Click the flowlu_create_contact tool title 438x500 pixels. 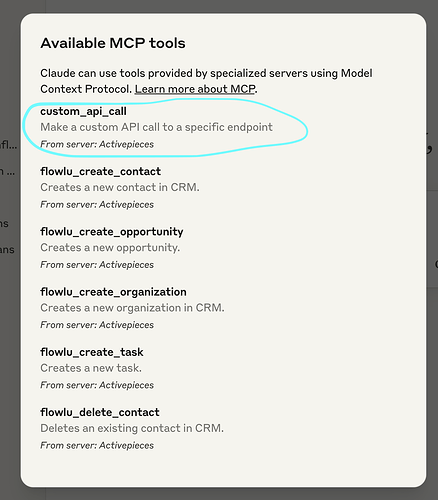[101, 171]
